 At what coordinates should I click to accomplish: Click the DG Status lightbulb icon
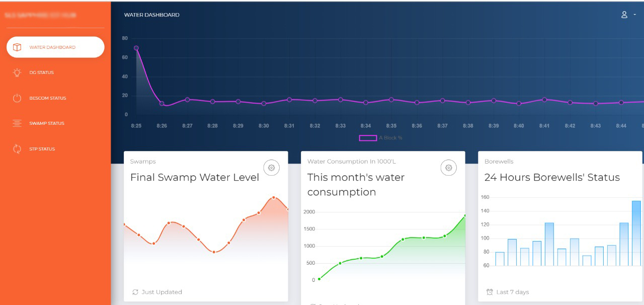coord(17,72)
